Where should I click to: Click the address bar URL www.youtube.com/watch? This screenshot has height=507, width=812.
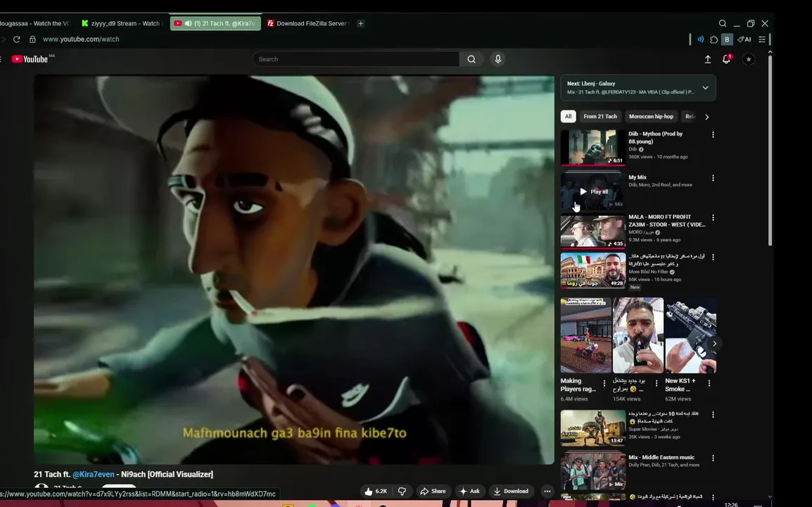click(x=82, y=39)
